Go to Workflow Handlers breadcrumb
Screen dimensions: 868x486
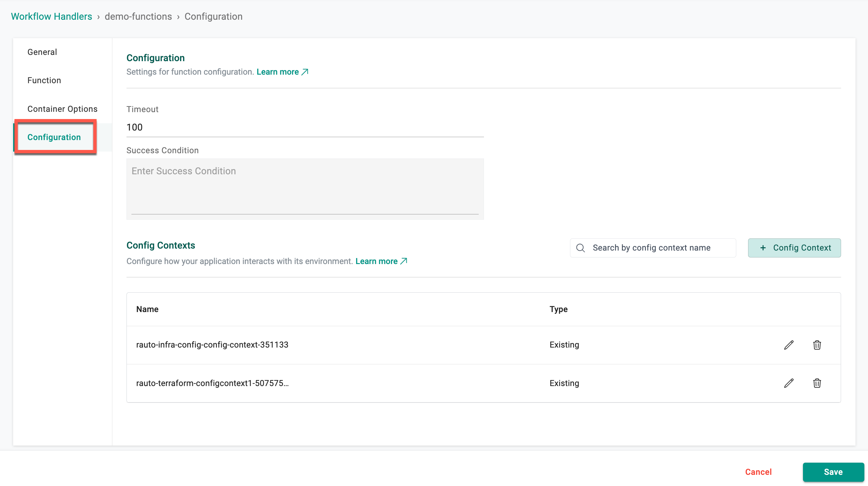52,16
